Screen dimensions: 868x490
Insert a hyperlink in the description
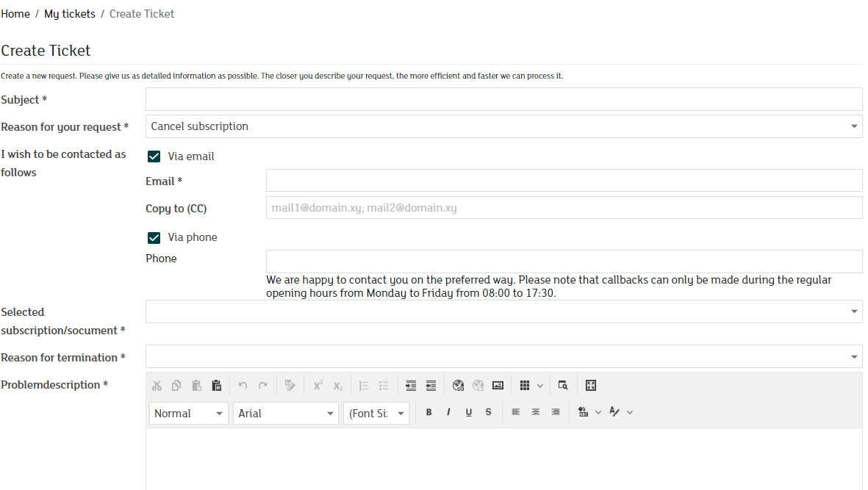tap(459, 386)
